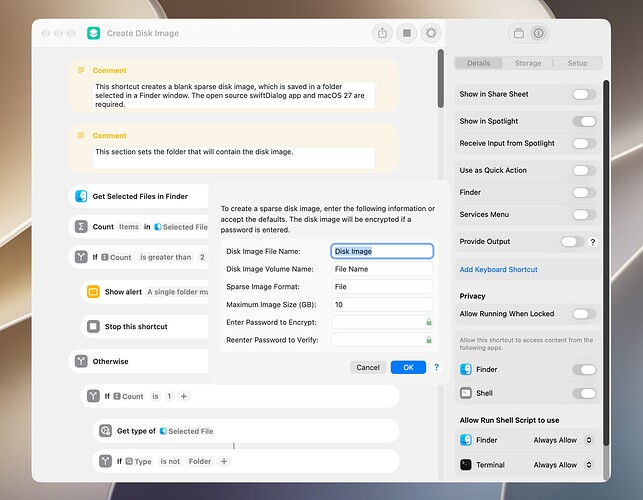Click the first Comment action icon
The width and height of the screenshot is (643, 500).
[81, 71]
